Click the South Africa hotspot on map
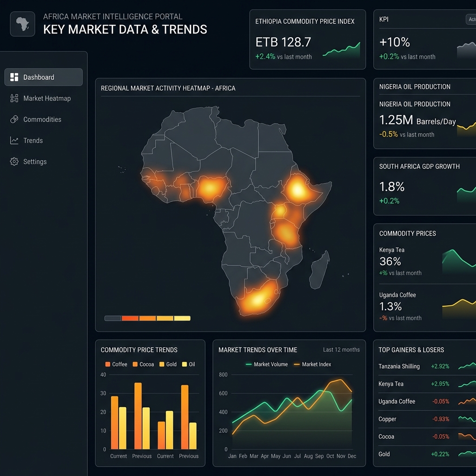476x476 pixels. pyautogui.click(x=258, y=299)
